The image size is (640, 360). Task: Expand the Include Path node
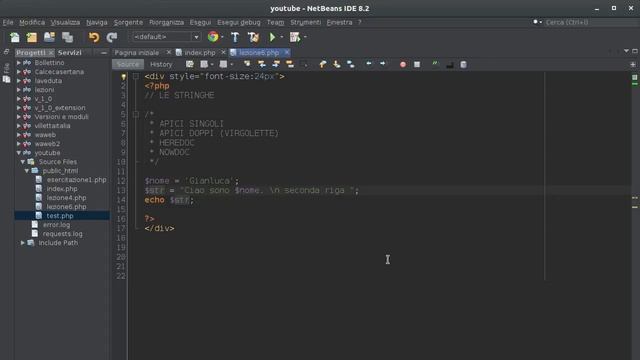click(23, 243)
